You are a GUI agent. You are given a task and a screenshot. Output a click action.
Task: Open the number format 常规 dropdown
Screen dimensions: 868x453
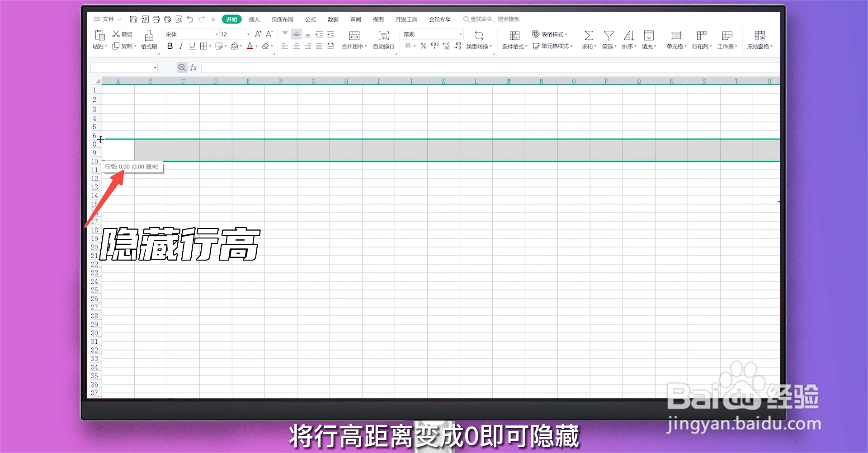click(x=461, y=34)
